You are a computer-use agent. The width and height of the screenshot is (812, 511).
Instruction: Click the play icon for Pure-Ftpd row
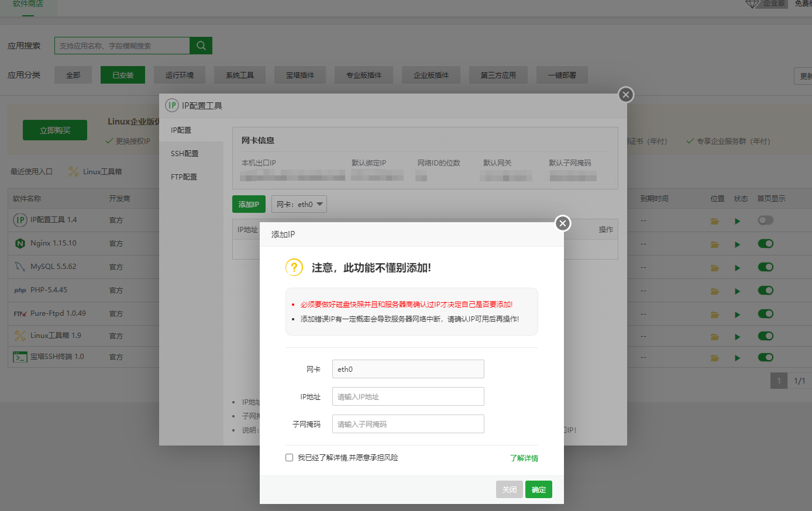pyautogui.click(x=737, y=314)
